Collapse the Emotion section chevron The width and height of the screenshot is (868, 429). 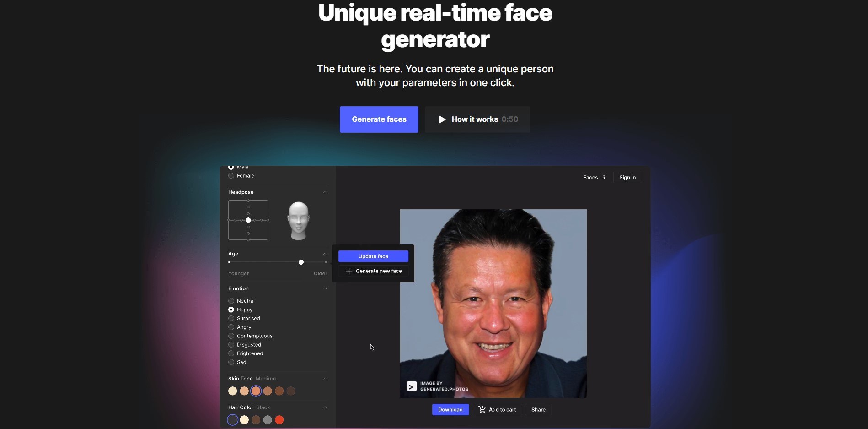point(325,288)
